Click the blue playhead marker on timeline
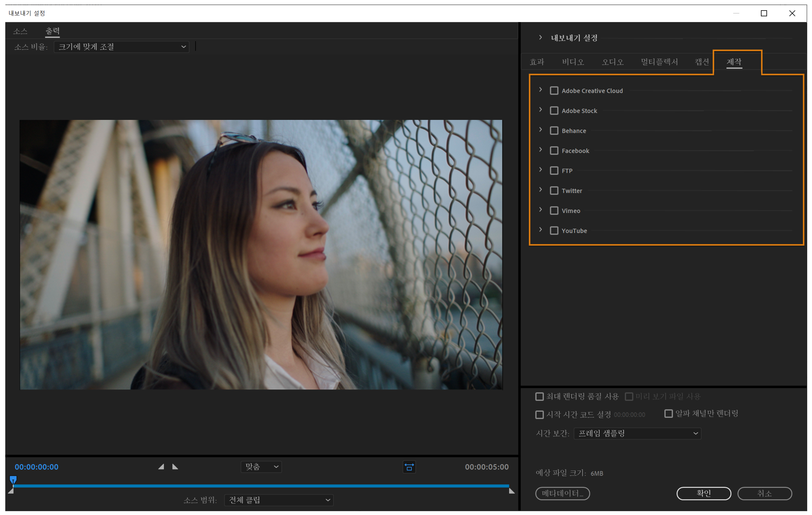Viewport: 812px width, 515px height. pyautogui.click(x=13, y=479)
